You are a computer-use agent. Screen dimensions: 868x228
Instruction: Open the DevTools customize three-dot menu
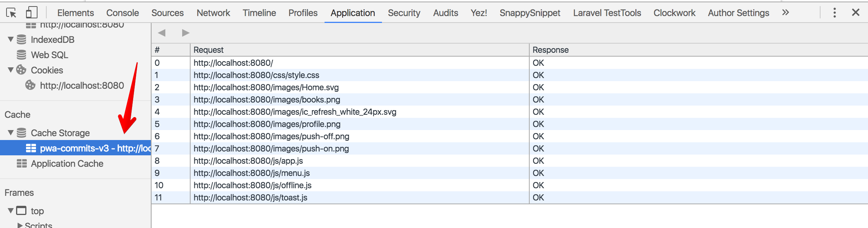[834, 13]
